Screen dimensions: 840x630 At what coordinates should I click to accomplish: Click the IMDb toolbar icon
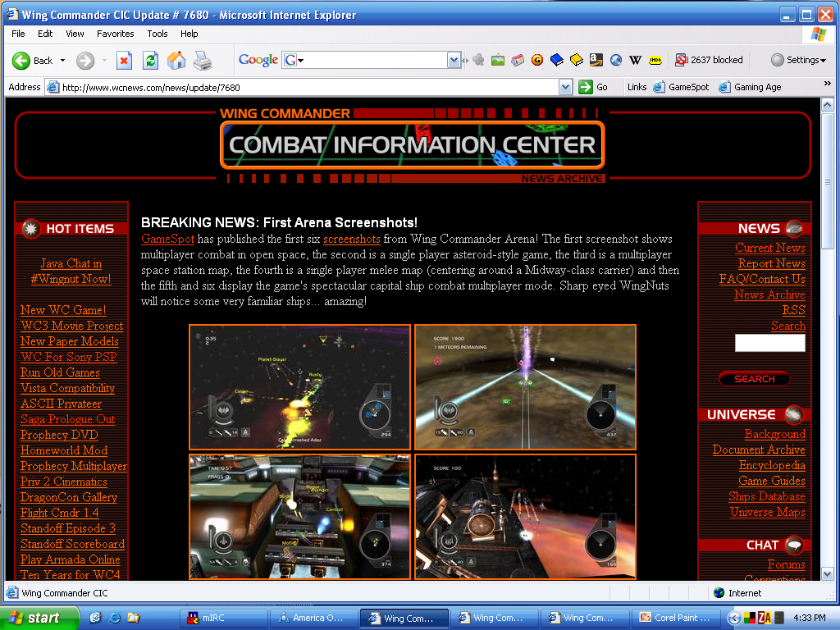point(655,60)
